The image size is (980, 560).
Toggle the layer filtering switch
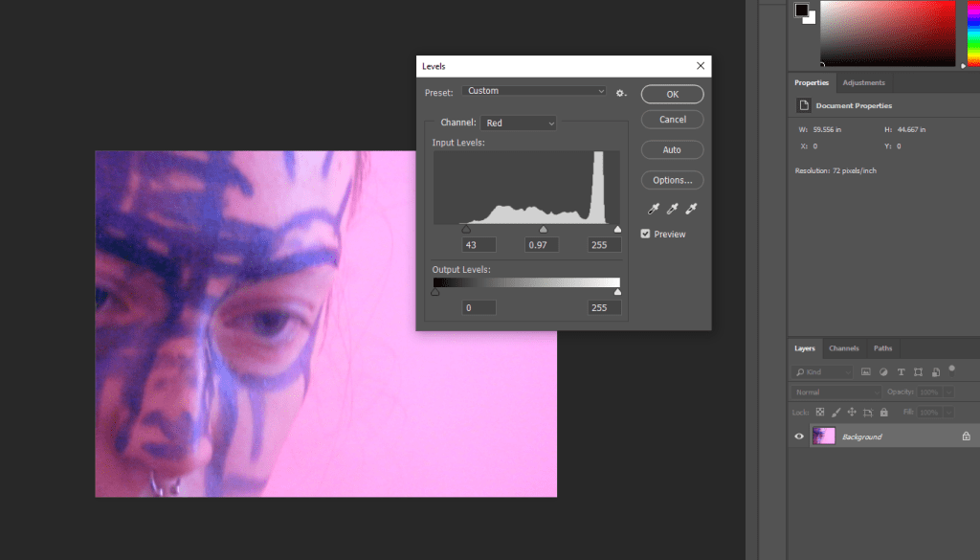tap(951, 369)
